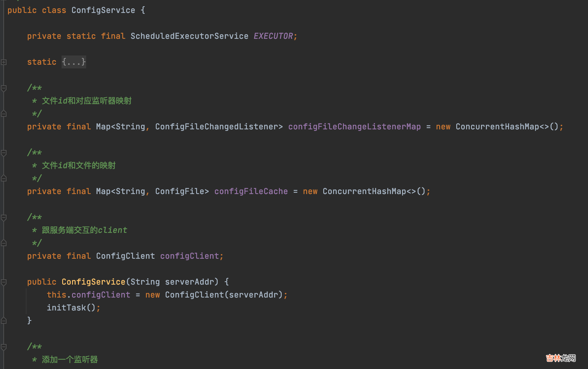
Task: Click the configFileChangeListenerMap field name
Action: click(x=354, y=127)
